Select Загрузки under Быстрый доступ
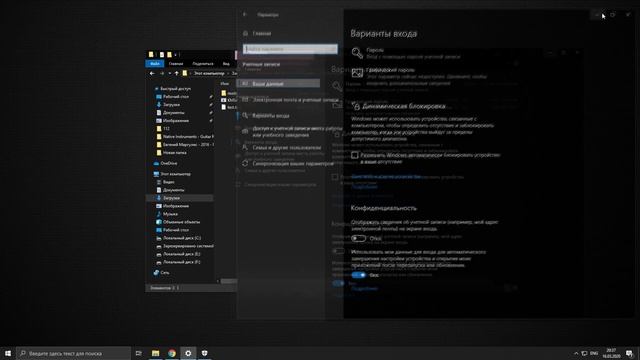 click(x=171, y=104)
